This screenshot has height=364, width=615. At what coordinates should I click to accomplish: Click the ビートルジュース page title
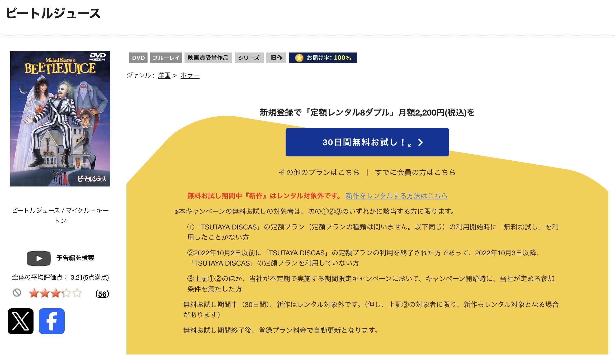click(54, 13)
